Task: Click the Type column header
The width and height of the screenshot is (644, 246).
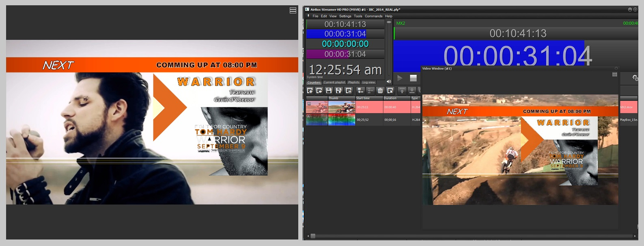Action: point(416,98)
